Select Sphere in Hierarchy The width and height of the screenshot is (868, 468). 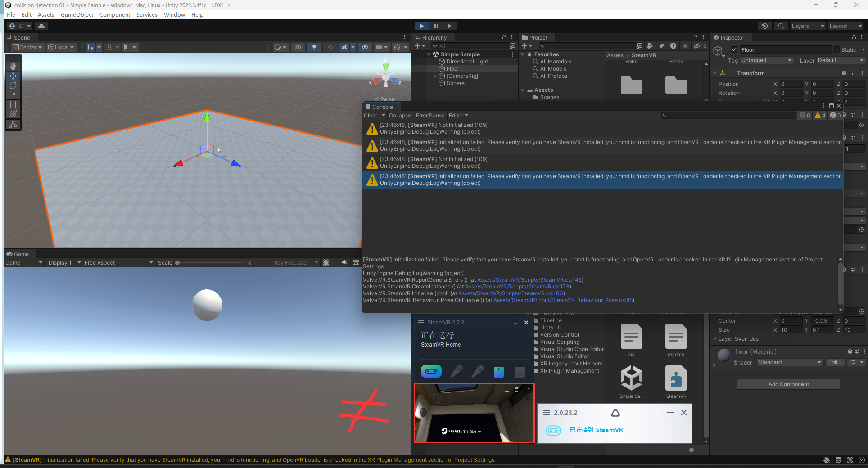[x=455, y=83]
